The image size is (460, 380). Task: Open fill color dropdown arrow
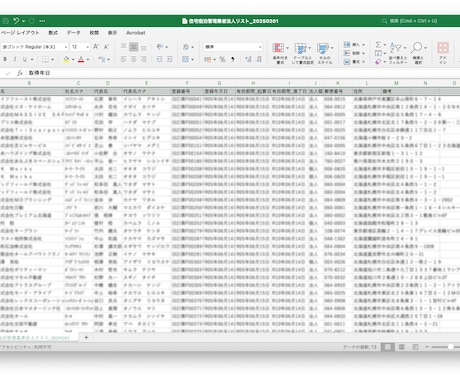pos(73,59)
